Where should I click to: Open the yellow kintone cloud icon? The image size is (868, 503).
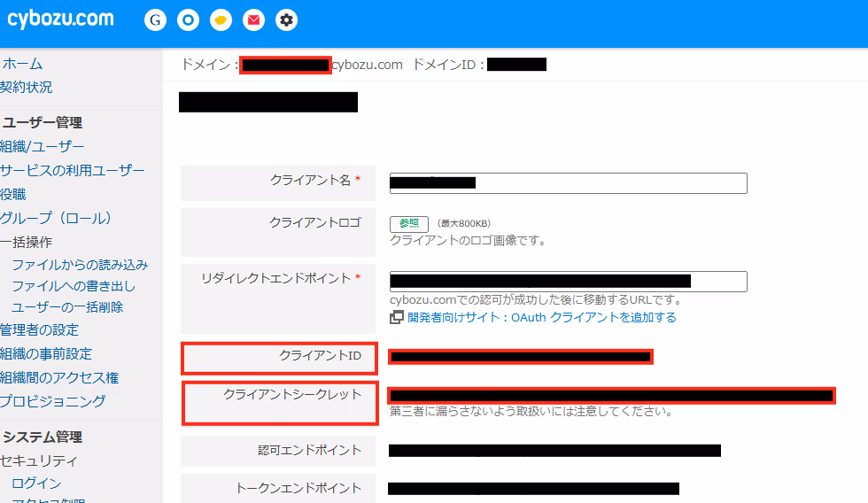(221, 20)
